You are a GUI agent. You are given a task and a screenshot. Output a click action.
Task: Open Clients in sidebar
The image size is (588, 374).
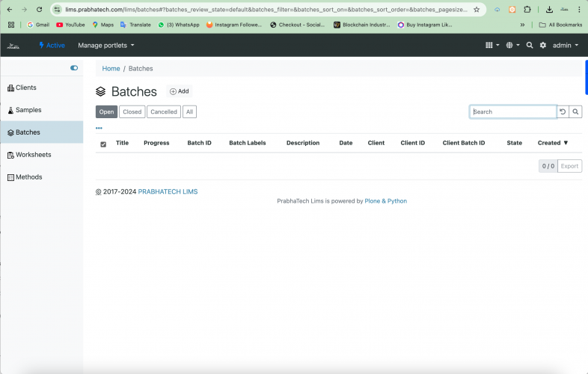click(x=42, y=88)
